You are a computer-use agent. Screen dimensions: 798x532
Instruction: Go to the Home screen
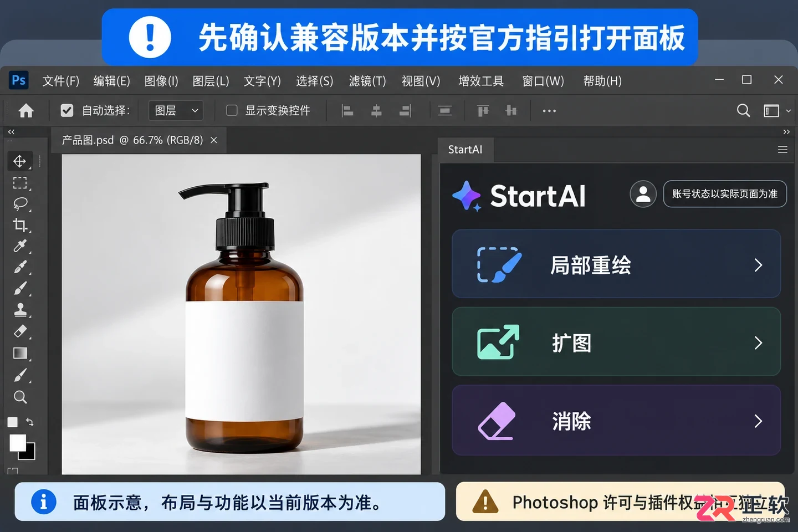coord(26,111)
